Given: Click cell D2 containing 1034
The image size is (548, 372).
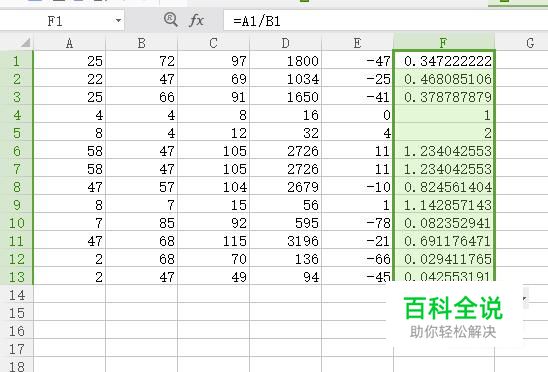Looking at the screenshot, I should (286, 79).
